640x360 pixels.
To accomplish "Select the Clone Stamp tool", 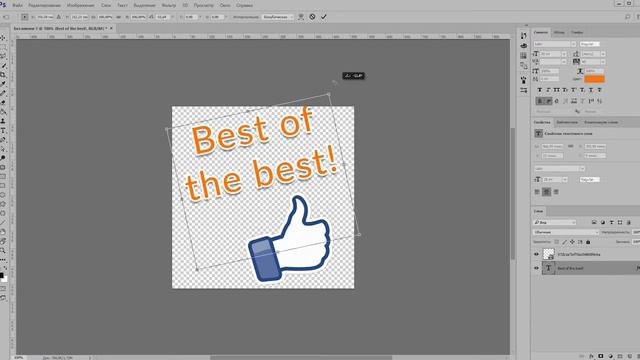I will [x=3, y=121].
